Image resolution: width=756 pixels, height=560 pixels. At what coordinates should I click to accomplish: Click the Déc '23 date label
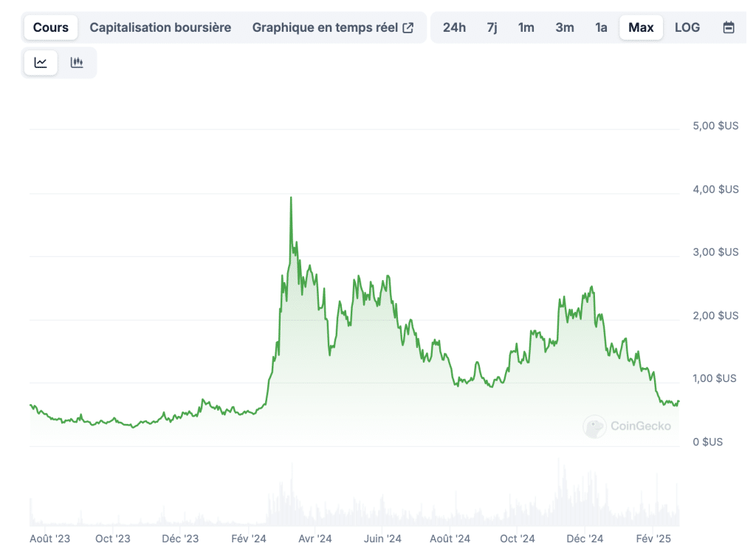coord(180,539)
